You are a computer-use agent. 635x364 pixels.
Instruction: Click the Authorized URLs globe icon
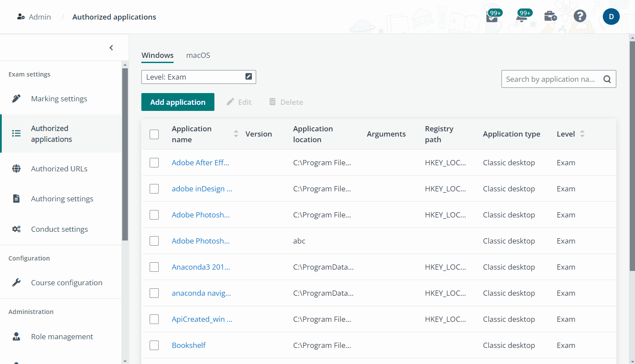point(17,169)
